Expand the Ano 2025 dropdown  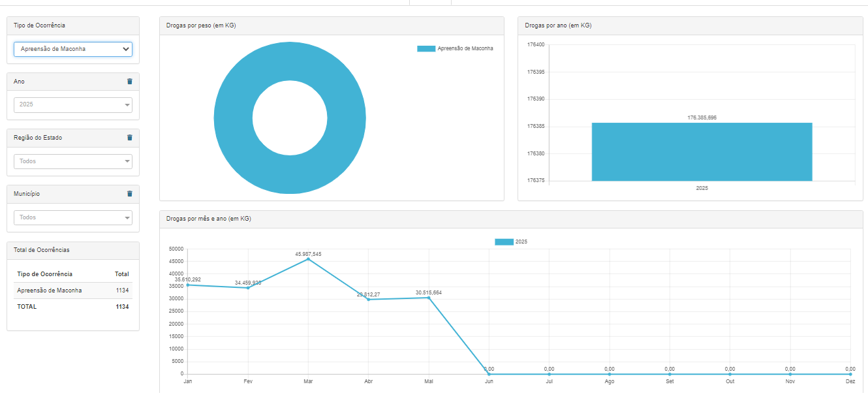coord(73,105)
